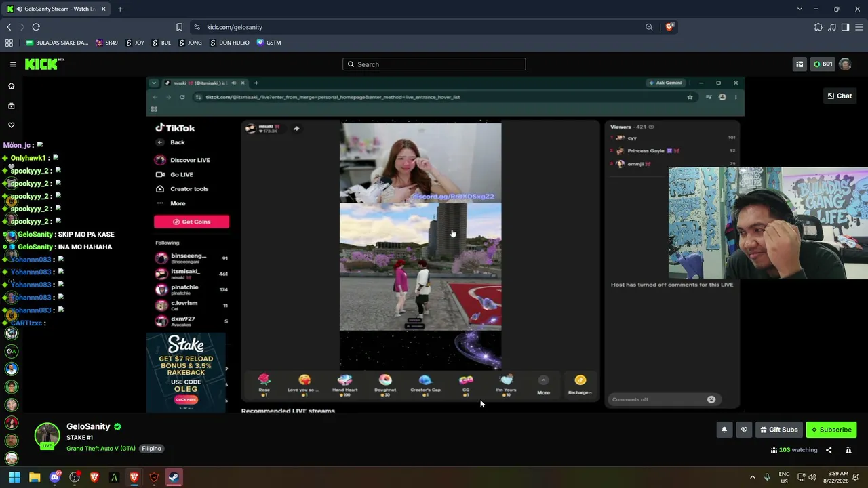This screenshot has width=868, height=488.
Task: Open the Kick sidebar home icon
Action: (x=11, y=86)
